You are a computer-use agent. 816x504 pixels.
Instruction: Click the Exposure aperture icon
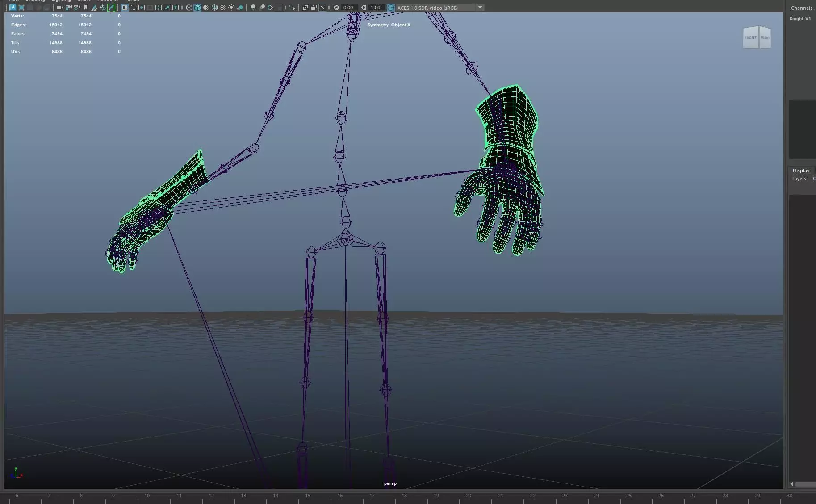click(x=336, y=8)
